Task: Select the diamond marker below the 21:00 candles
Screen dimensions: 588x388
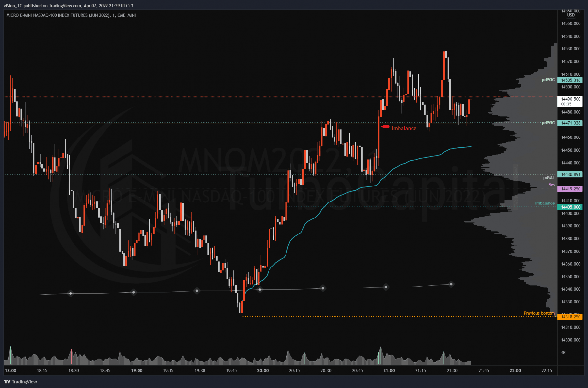Action: tap(386, 287)
